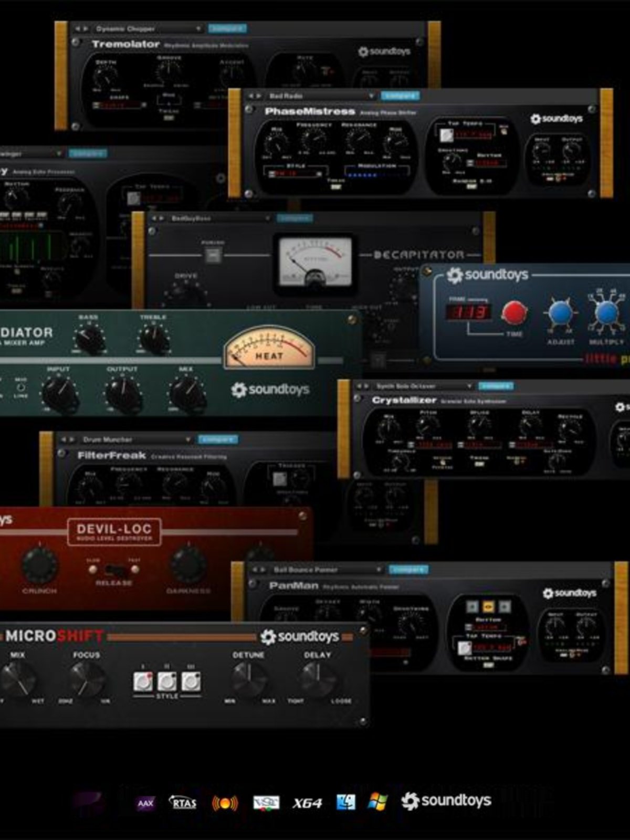Click Compare button on Decapitator
This screenshot has width=630, height=840.
click(295, 218)
